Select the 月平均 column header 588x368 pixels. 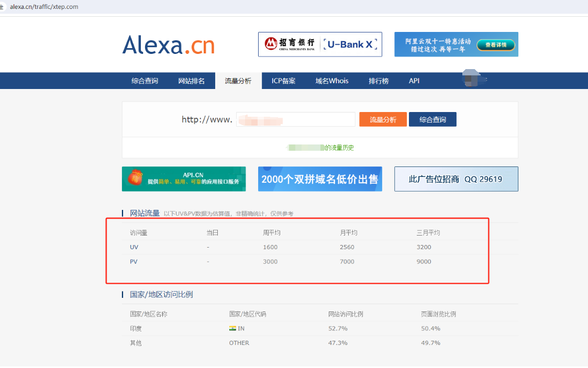pos(348,233)
